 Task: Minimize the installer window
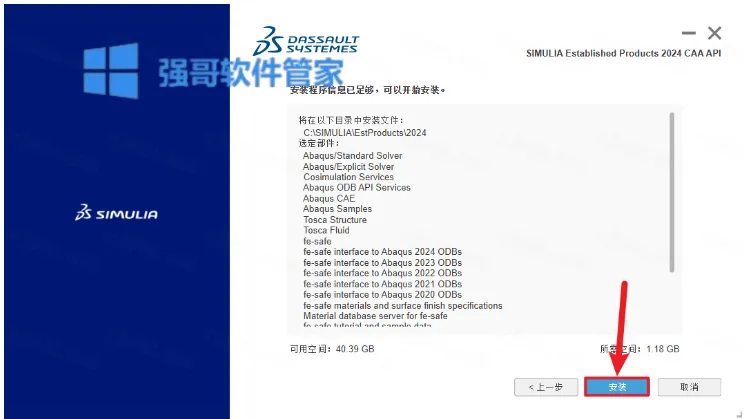click(x=688, y=33)
